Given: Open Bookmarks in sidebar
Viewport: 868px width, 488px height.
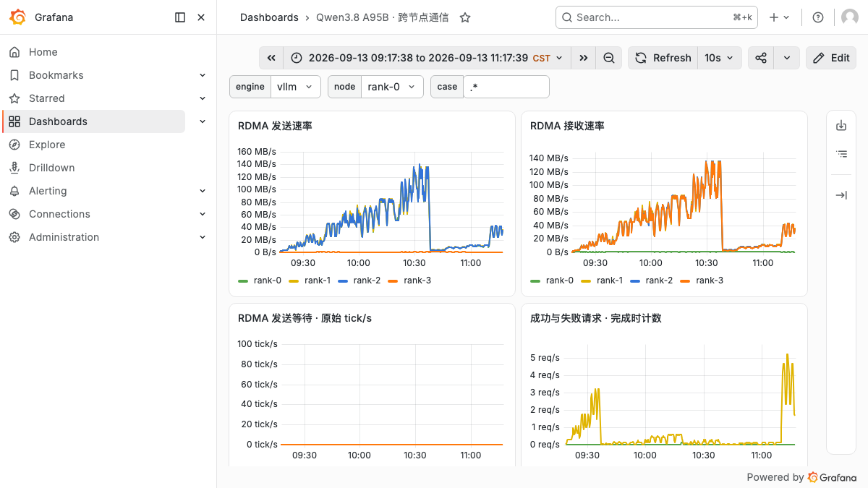Looking at the screenshot, I should tap(56, 75).
